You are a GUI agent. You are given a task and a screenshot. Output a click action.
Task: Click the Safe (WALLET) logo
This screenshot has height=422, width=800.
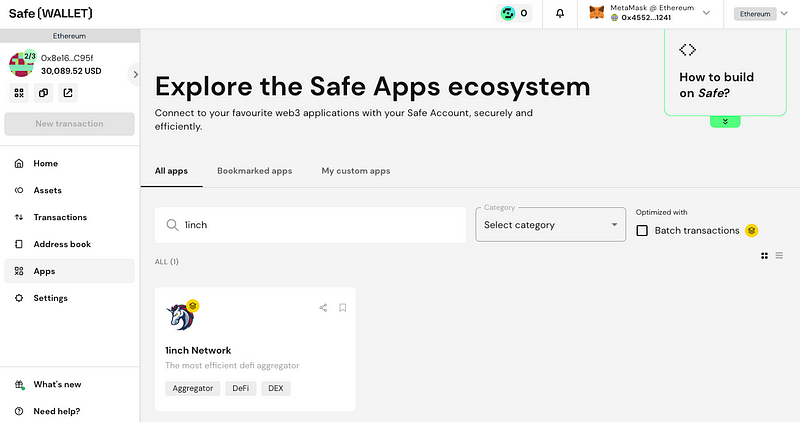[51, 13]
